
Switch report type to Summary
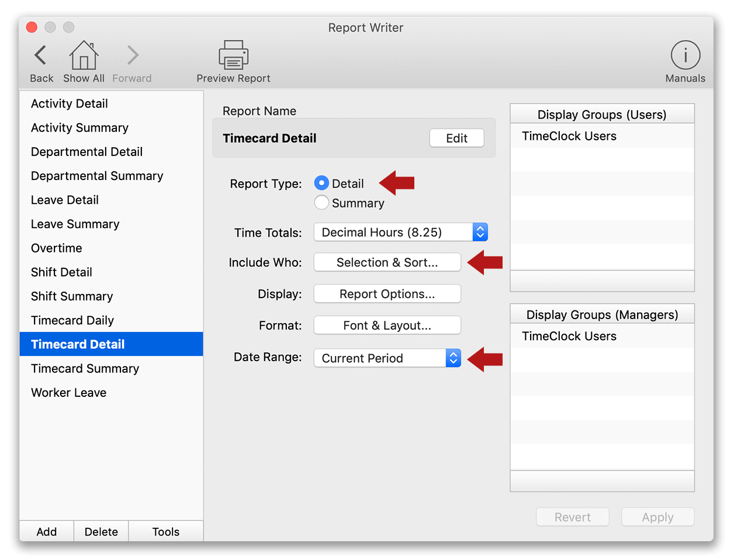pyautogui.click(x=322, y=203)
